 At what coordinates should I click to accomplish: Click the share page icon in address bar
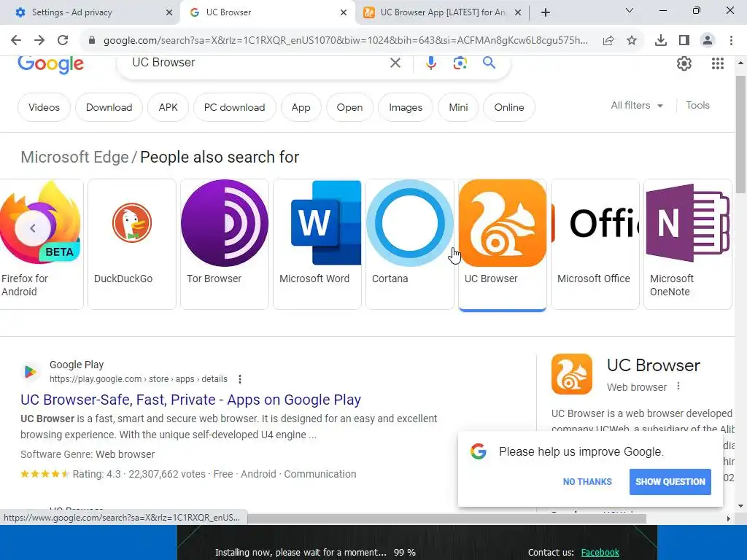[x=608, y=41]
